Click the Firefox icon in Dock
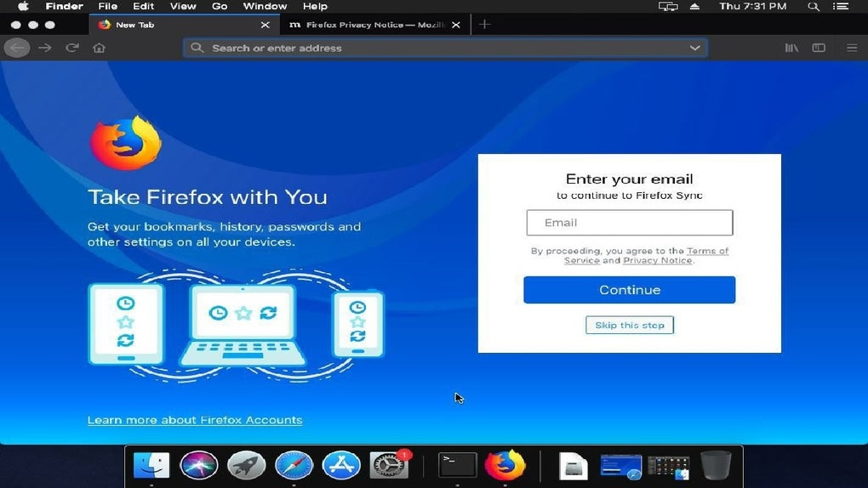This screenshot has width=868, height=488. 505,465
